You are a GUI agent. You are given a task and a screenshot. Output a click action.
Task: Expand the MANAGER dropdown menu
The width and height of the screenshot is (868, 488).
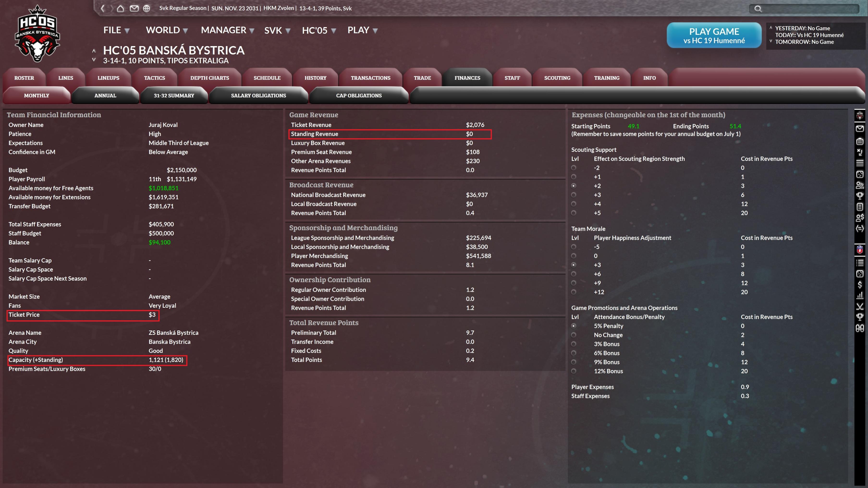click(227, 30)
